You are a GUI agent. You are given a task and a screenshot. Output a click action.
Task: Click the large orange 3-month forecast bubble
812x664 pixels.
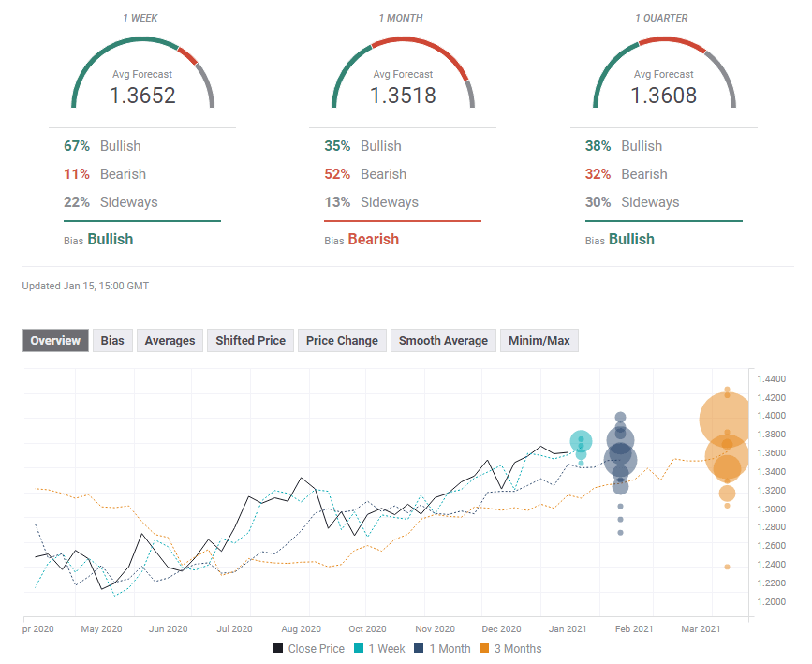726,421
